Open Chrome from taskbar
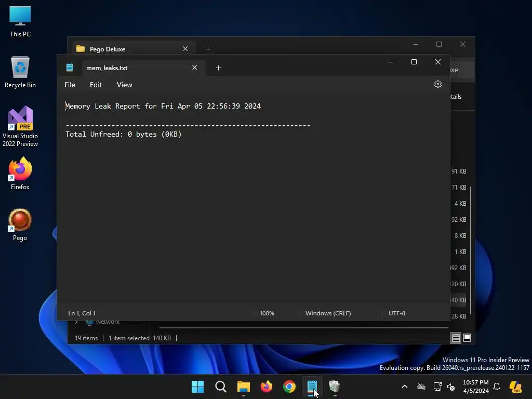The height and width of the screenshot is (399, 532). click(289, 387)
